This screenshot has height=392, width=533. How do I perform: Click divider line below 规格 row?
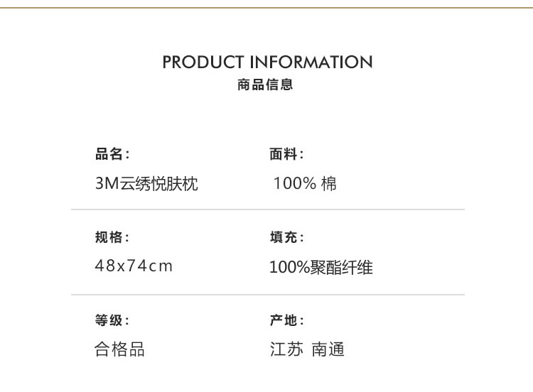click(268, 295)
